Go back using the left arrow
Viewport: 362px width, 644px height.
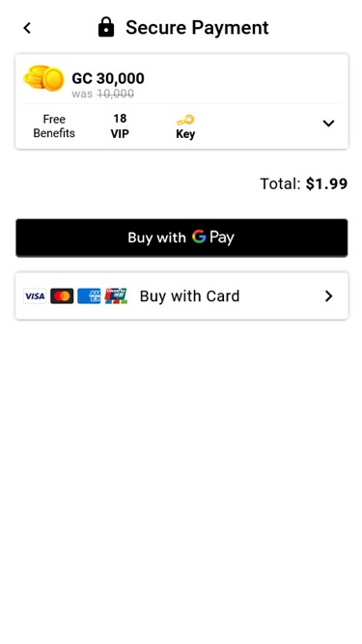[27, 28]
